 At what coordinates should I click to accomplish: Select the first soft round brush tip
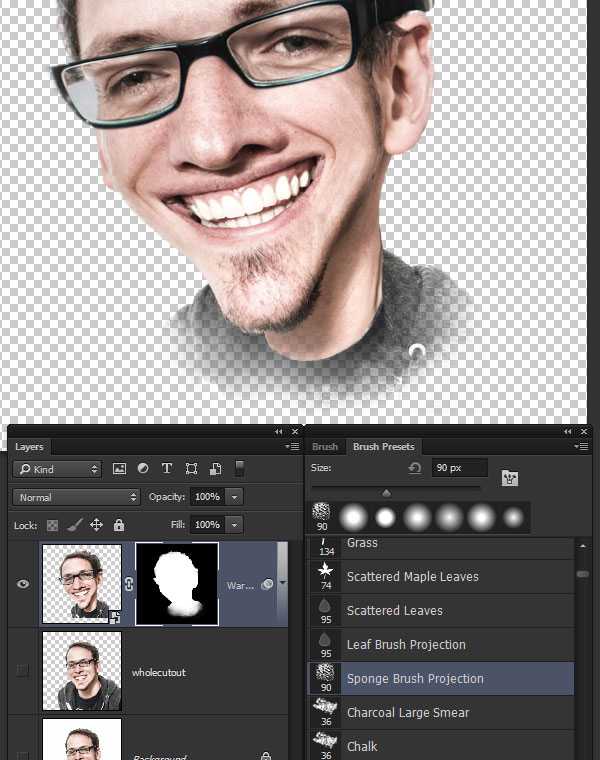point(354,517)
